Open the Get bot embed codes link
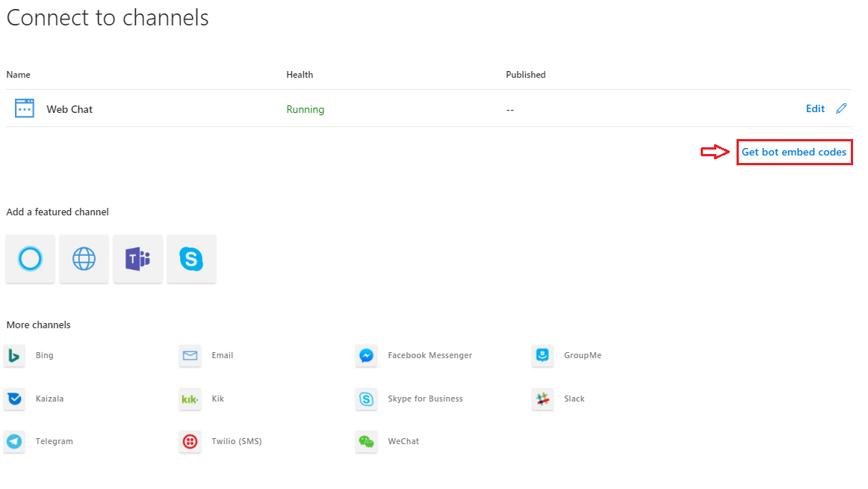Image resolution: width=868 pixels, height=489 pixels. [793, 153]
